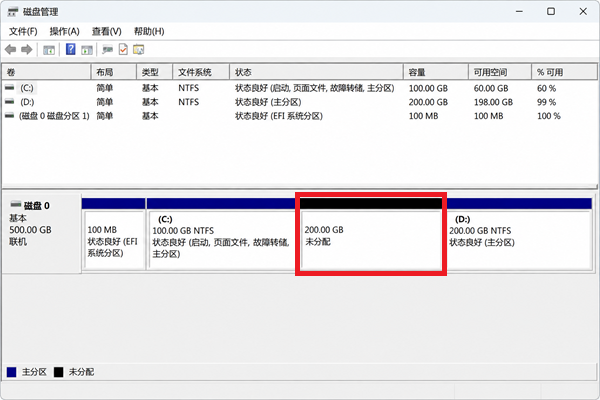Sort by the 可用空间 column header
The image size is (600, 400).
(500, 72)
